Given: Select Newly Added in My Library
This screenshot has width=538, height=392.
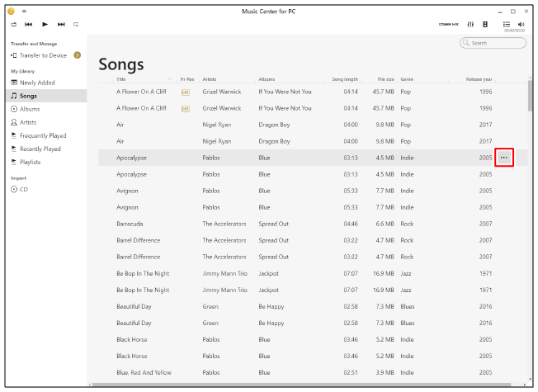Looking at the screenshot, I should 38,83.
